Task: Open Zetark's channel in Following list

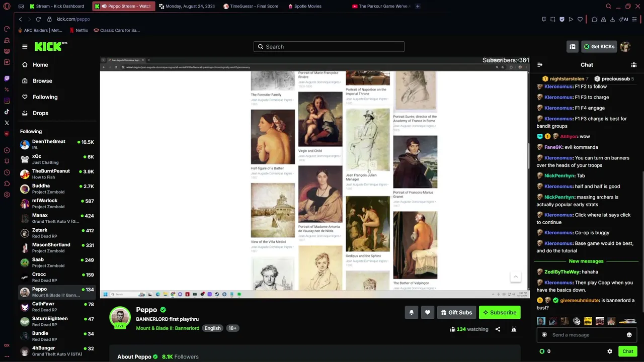Action: click(57, 233)
